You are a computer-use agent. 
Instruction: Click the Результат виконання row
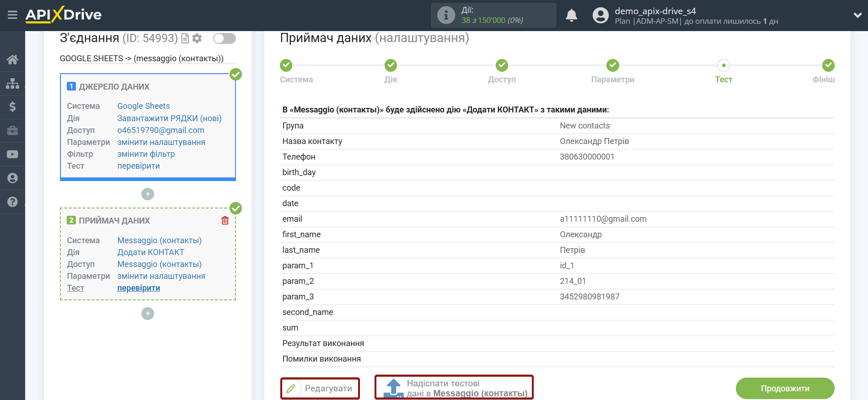[557, 343]
